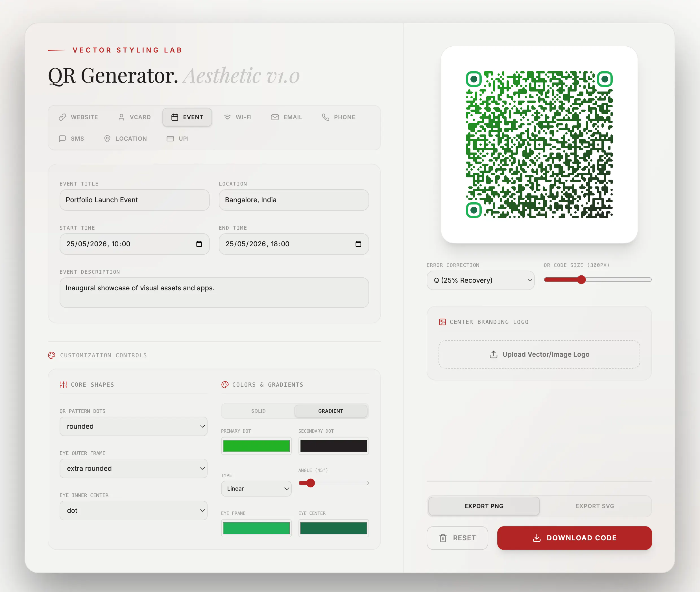The width and height of the screenshot is (700, 592).
Task: Select the Wi-Fi tab label
Action: 243,117
